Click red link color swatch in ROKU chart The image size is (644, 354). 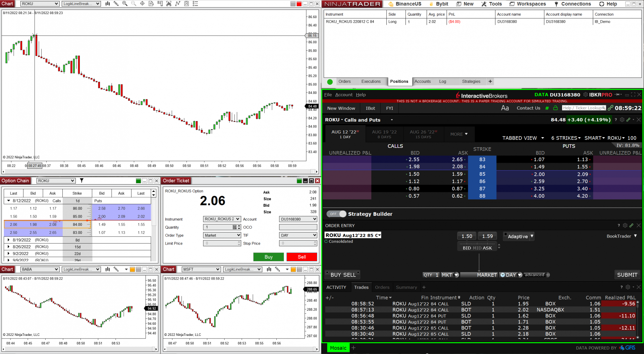tap(299, 4)
